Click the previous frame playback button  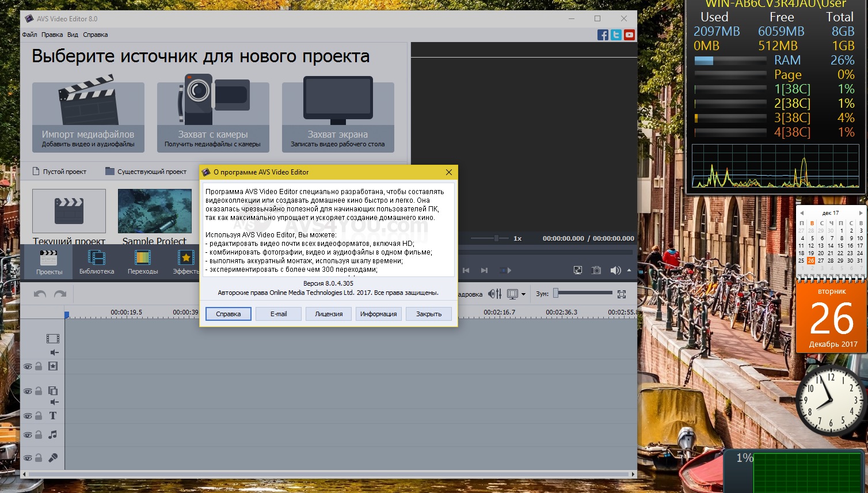466,270
